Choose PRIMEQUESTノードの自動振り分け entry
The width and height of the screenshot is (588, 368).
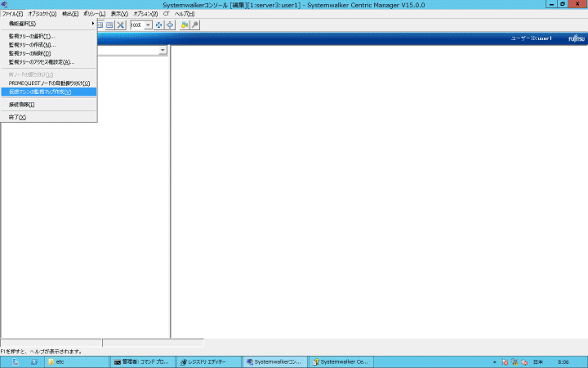point(49,83)
